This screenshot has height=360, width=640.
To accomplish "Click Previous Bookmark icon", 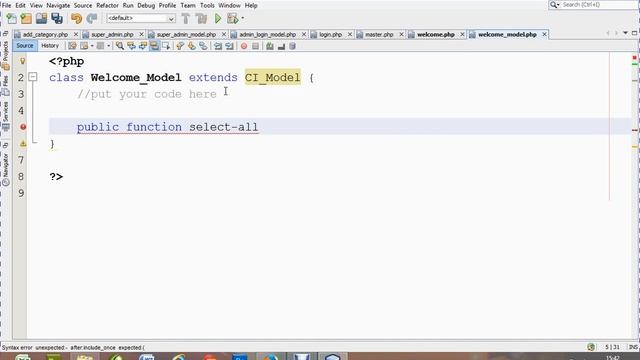I will coord(180,46).
